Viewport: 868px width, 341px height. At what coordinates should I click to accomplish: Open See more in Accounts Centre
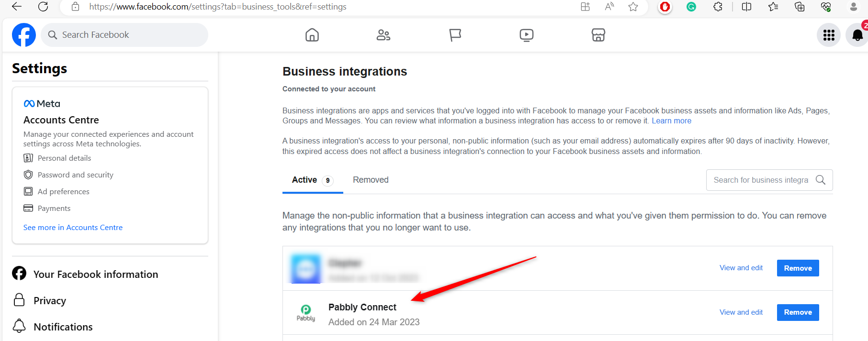[73, 228]
